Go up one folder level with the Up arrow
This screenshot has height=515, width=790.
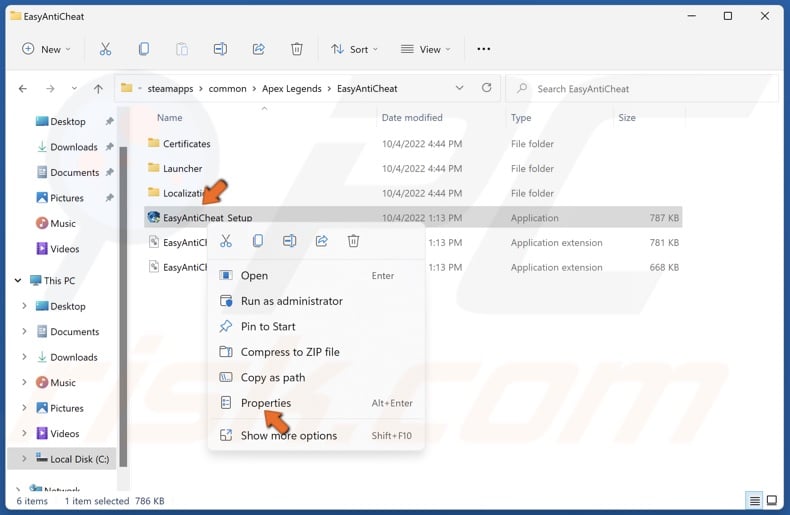(x=98, y=89)
